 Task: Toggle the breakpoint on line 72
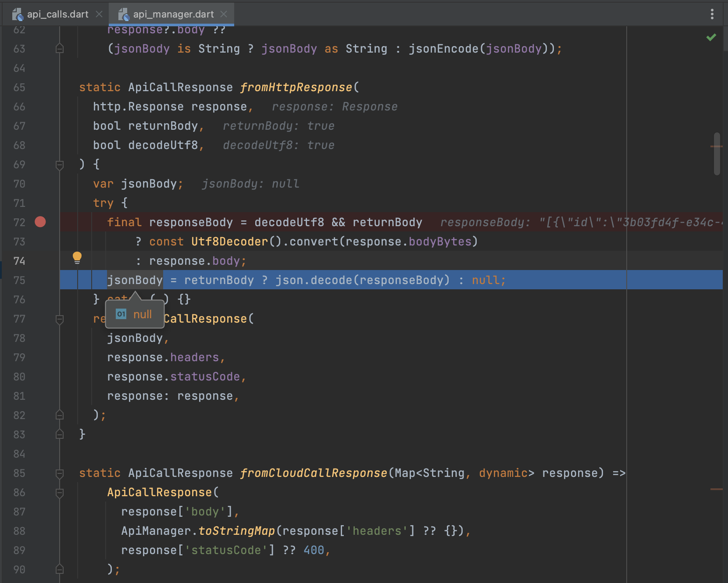pyautogui.click(x=40, y=222)
